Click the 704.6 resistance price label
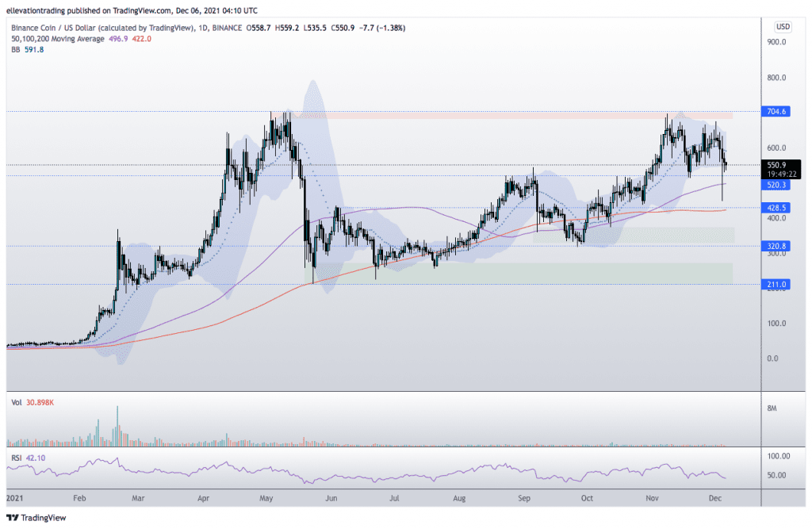Image resolution: width=812 pixels, height=529 pixels. point(776,111)
